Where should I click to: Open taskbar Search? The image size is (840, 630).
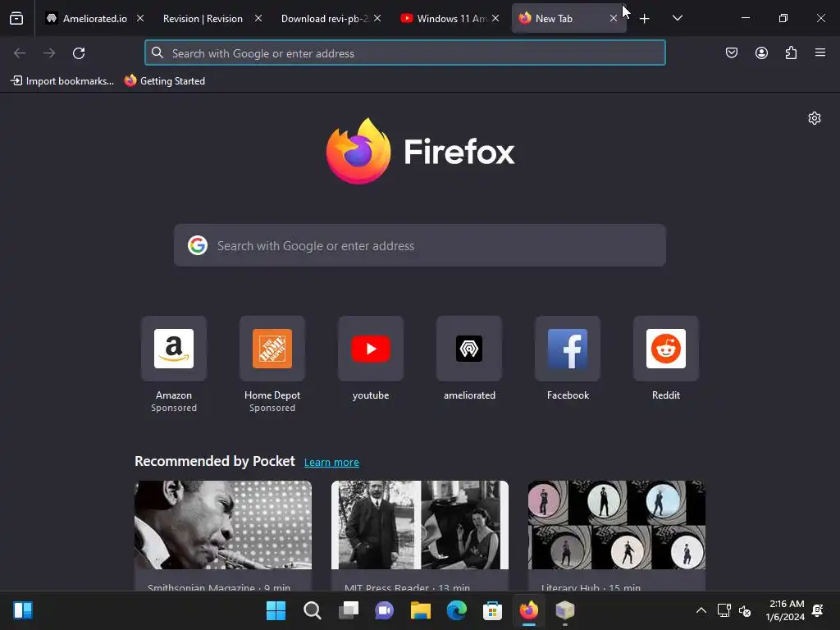pos(313,610)
